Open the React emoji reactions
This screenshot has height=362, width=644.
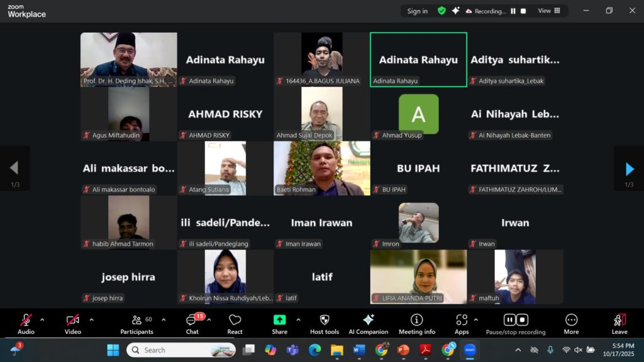pos(235,324)
